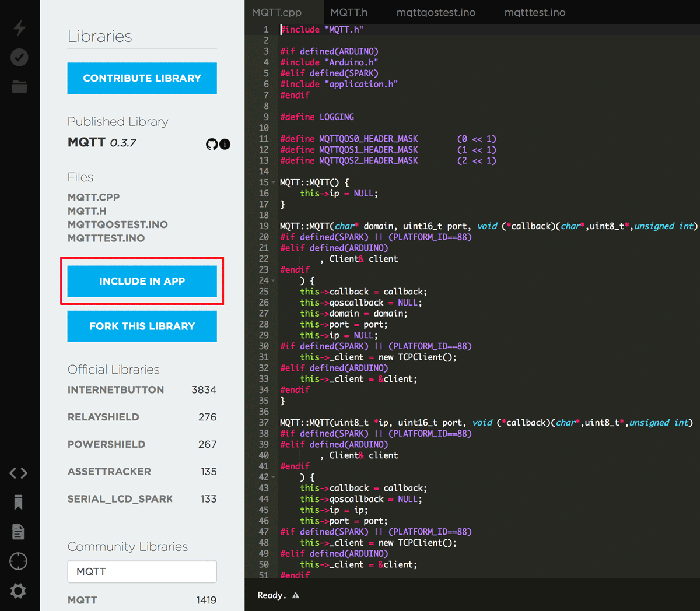The height and width of the screenshot is (611, 700).
Task: Switch to the MQTT.h tab
Action: pyautogui.click(x=349, y=12)
